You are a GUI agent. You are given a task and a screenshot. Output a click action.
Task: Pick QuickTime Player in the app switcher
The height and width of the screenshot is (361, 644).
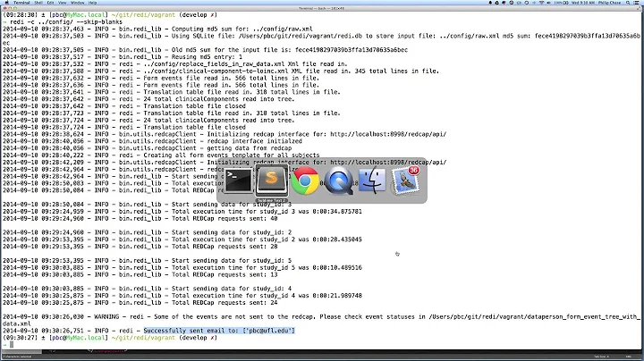tap(338, 180)
